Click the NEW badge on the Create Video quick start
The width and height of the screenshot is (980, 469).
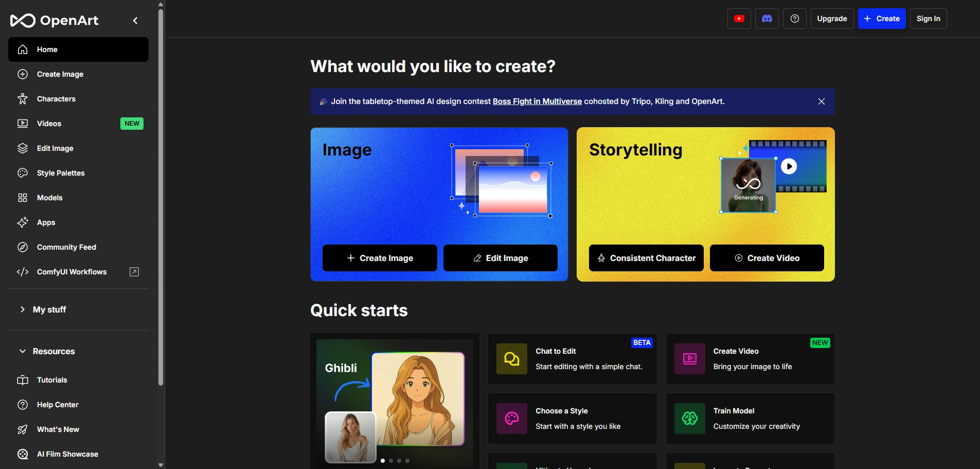tap(820, 343)
